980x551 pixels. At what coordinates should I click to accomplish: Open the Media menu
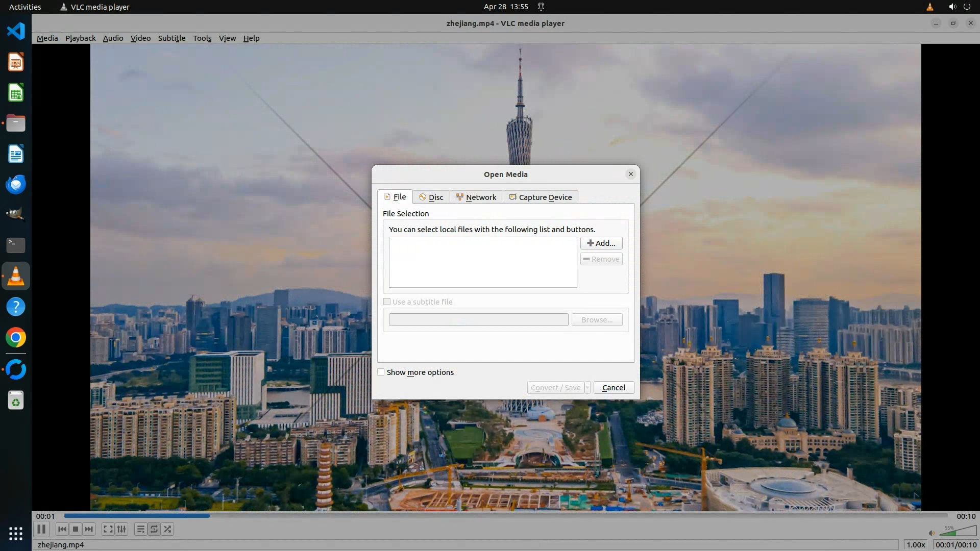tap(47, 38)
